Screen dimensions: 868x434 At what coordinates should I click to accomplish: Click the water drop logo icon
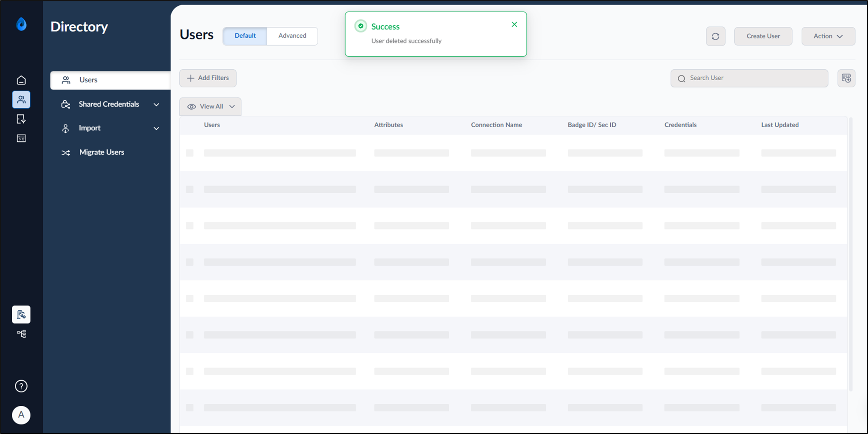pos(21,24)
